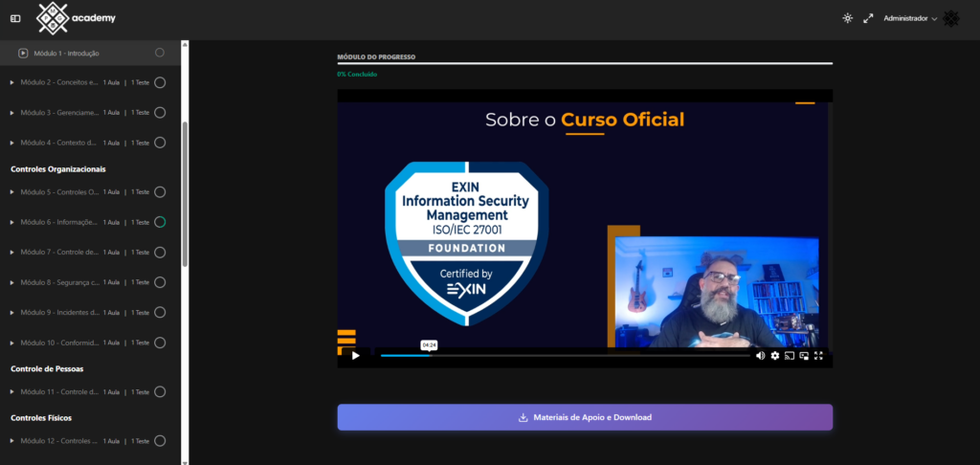Cast video using the cast icon

tap(790, 356)
